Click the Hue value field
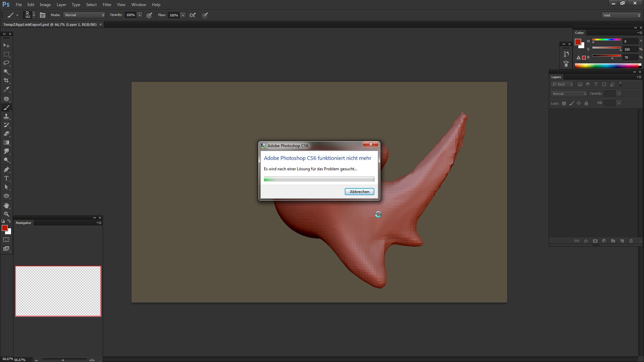The width and height of the screenshot is (644, 362). (631, 41)
